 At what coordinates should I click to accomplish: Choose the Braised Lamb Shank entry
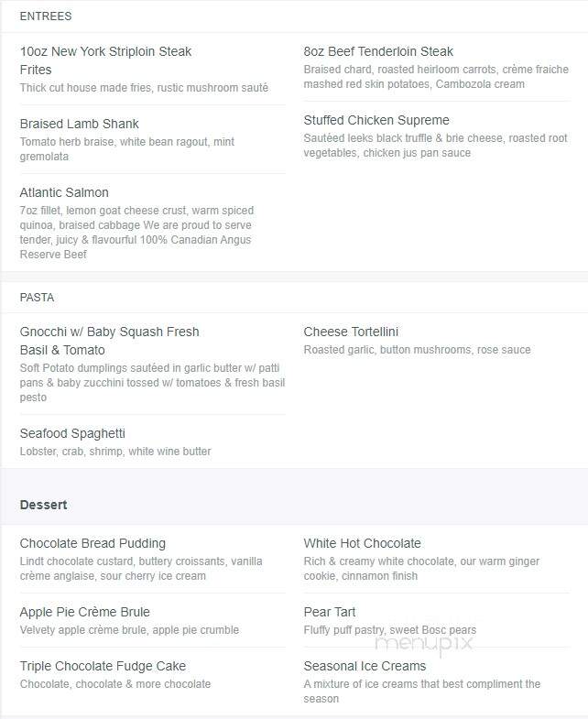click(79, 124)
